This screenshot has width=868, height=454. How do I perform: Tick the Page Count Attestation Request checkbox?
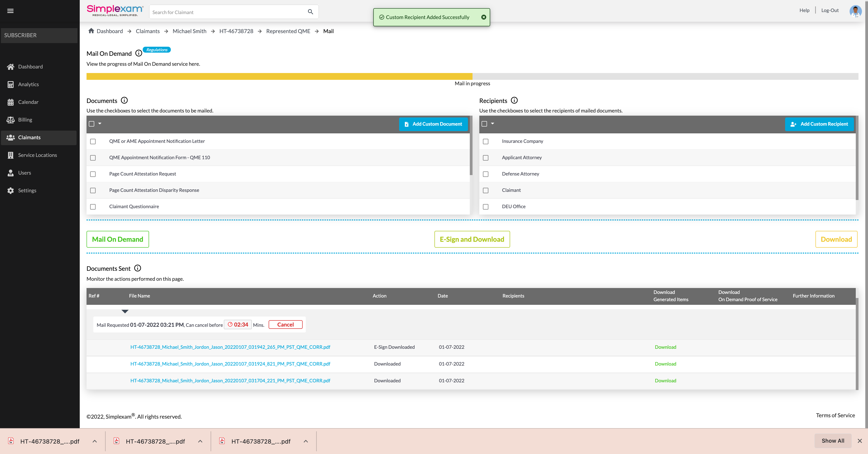pyautogui.click(x=93, y=174)
